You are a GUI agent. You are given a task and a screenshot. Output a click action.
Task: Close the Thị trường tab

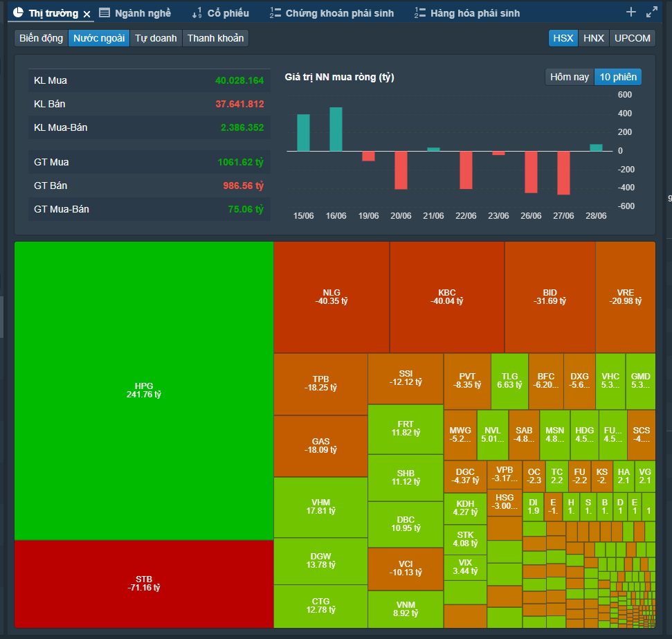[87, 14]
